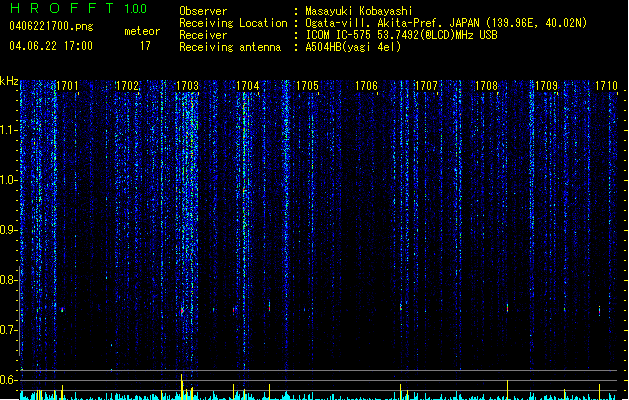Click the 1704 time marker
This screenshot has height=400, width=629.
[x=248, y=86]
